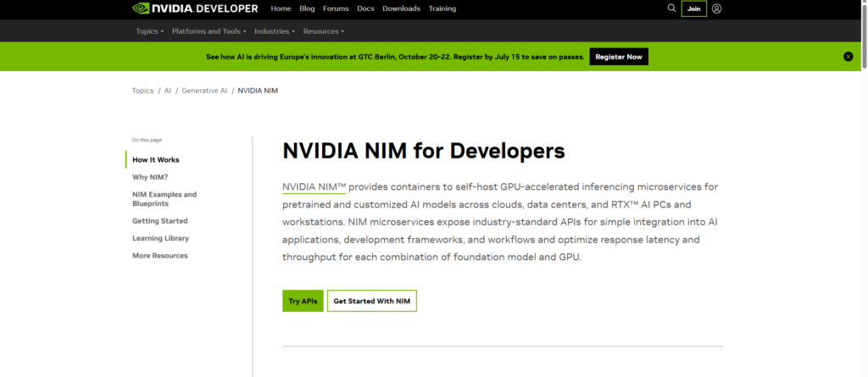Click the NVIDIA NIM for Developers heading
This screenshot has height=377, width=868.
click(424, 151)
